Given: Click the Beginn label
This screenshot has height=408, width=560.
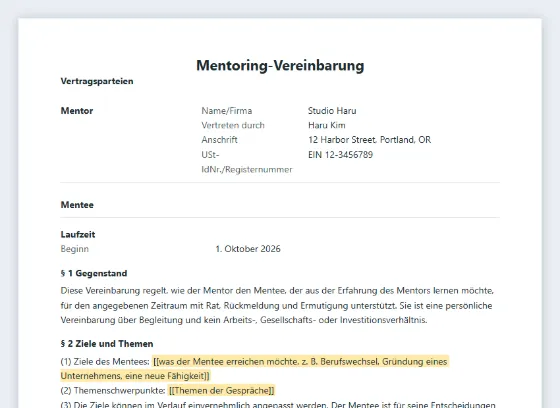Looking at the screenshot, I should [x=75, y=249].
